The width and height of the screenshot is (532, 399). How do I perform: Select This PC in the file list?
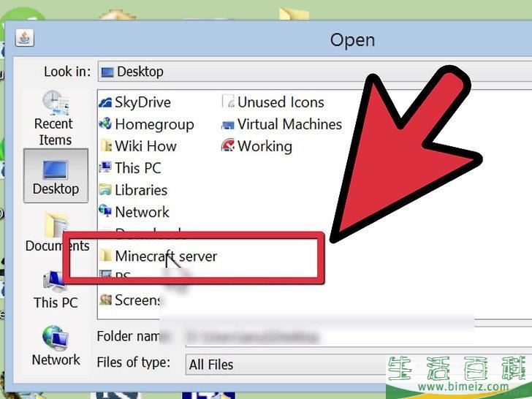[x=130, y=168]
